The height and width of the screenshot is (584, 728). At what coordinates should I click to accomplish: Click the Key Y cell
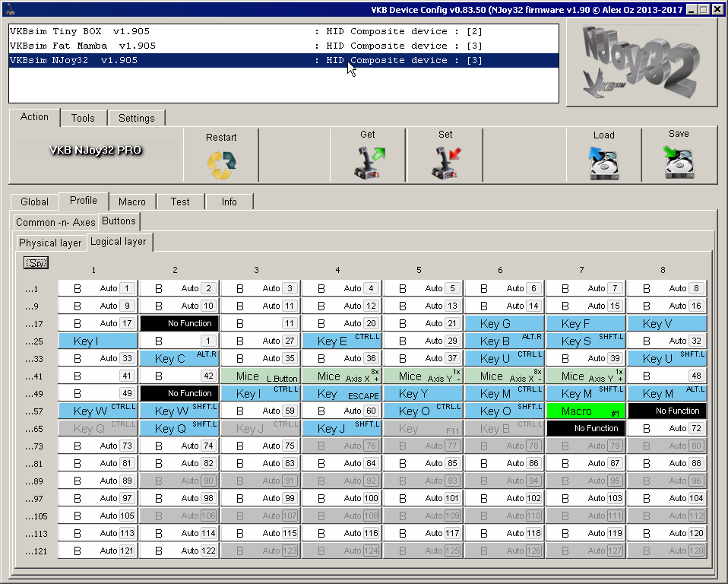pyautogui.click(x=423, y=393)
